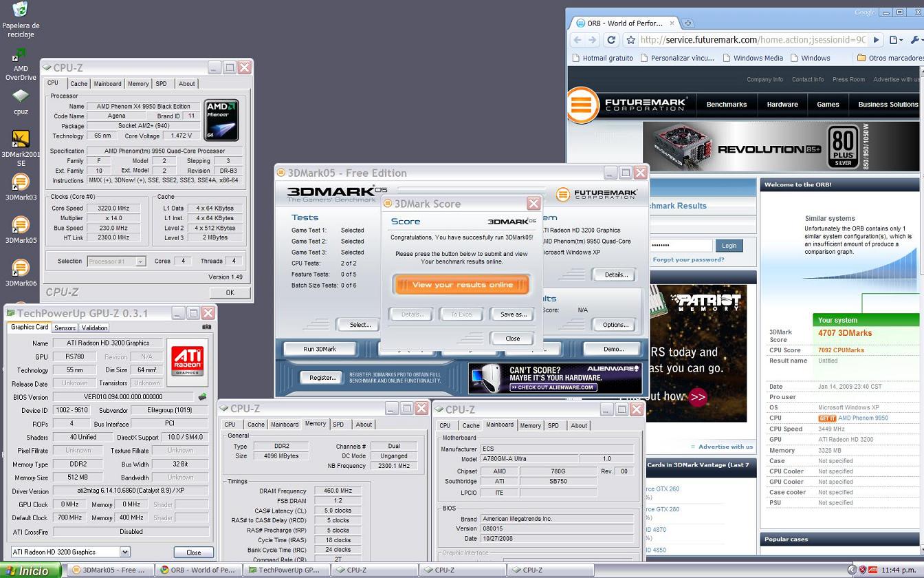This screenshot has height=578, width=924.
Task: Click ATI tray icon in system tray
Action: 873,570
